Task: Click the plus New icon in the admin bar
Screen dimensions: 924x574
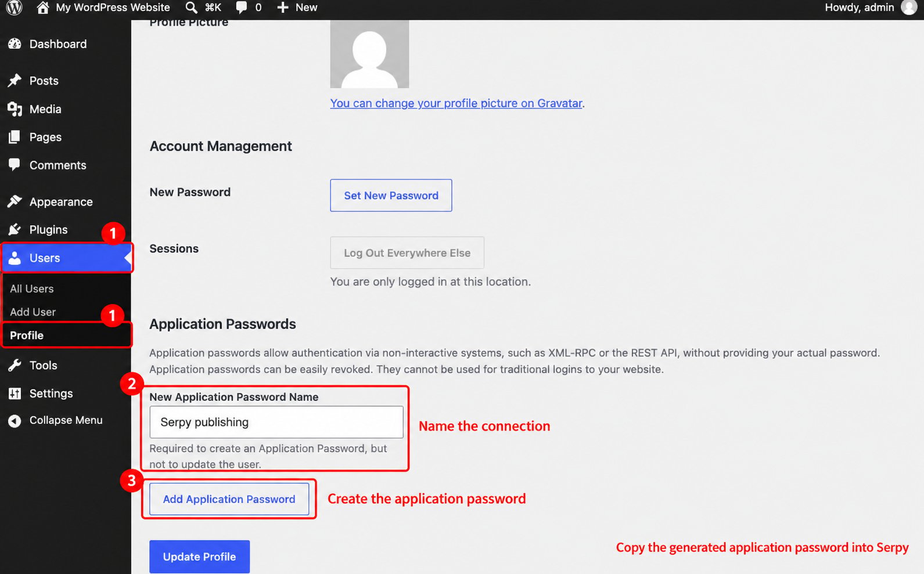Action: click(x=282, y=8)
